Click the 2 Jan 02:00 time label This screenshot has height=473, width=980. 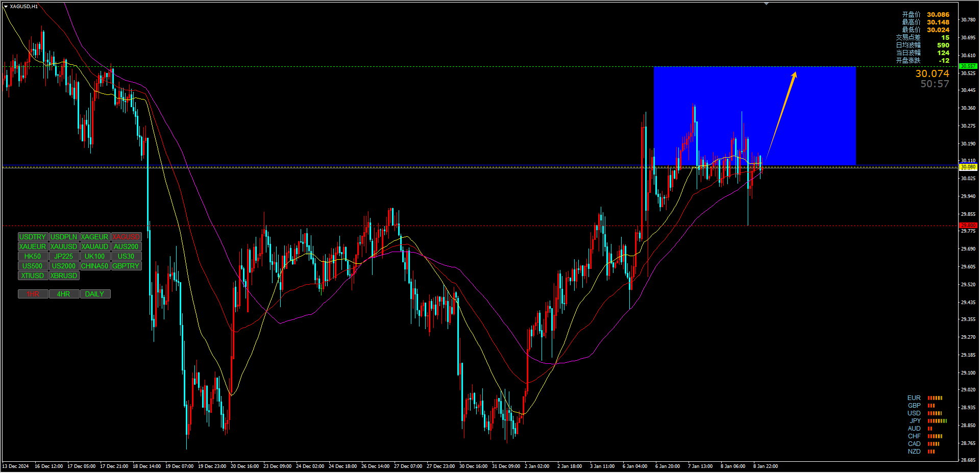[537, 466]
